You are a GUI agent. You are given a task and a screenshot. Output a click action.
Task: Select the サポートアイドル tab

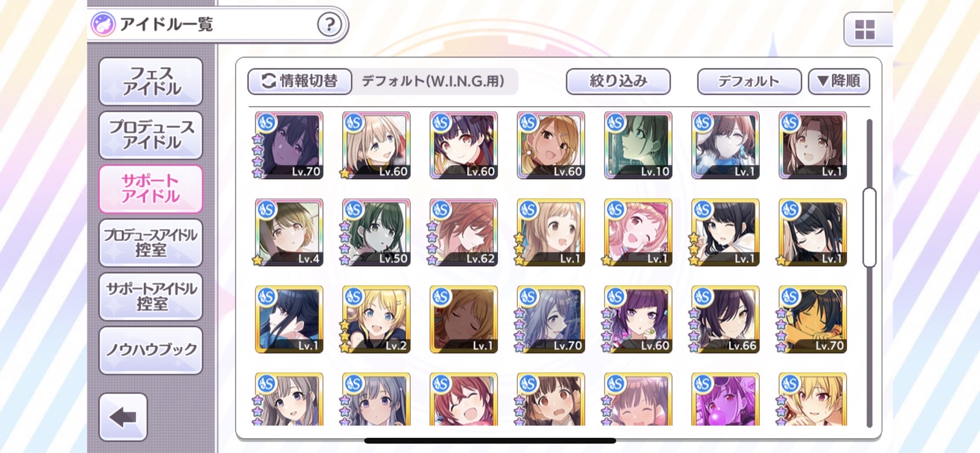151,188
